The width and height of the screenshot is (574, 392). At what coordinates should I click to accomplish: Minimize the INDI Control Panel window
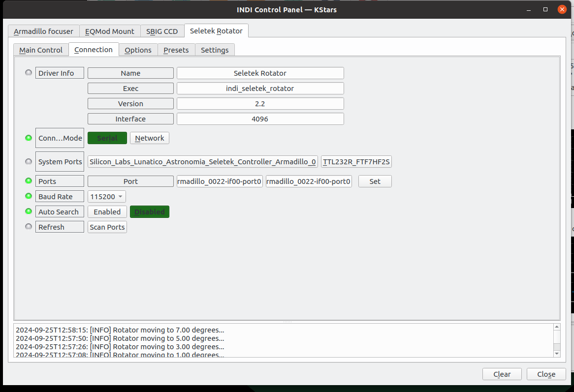(x=529, y=9)
